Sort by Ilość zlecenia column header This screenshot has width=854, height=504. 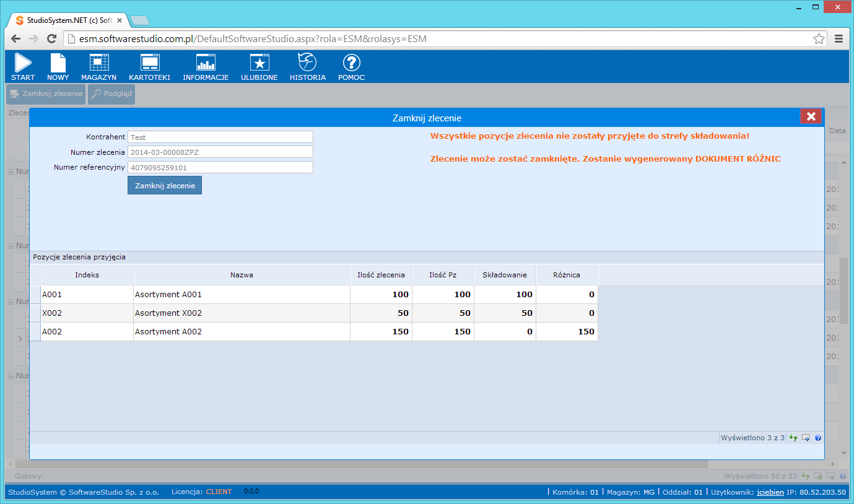pos(381,275)
